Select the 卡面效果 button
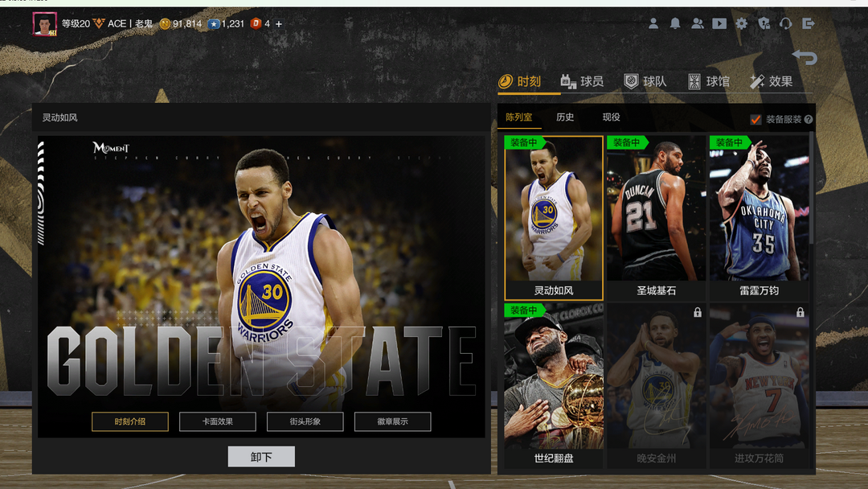868x489 pixels. click(217, 421)
